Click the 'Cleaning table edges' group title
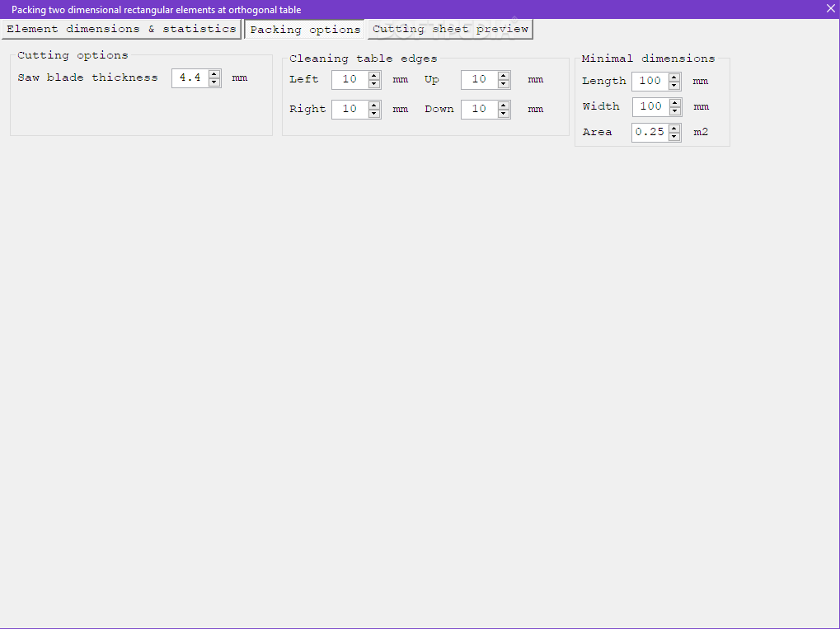This screenshot has width=840, height=629. (364, 59)
